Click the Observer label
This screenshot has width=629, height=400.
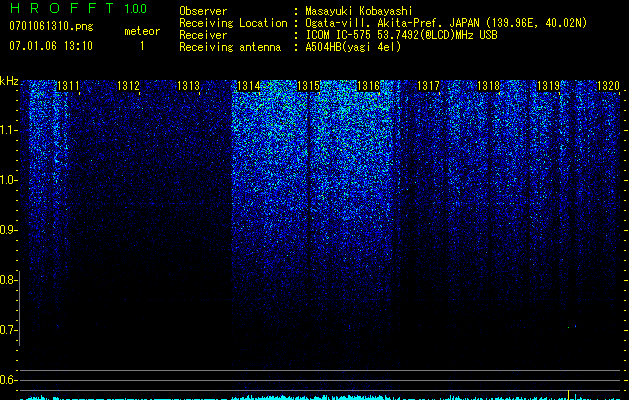[x=203, y=11]
